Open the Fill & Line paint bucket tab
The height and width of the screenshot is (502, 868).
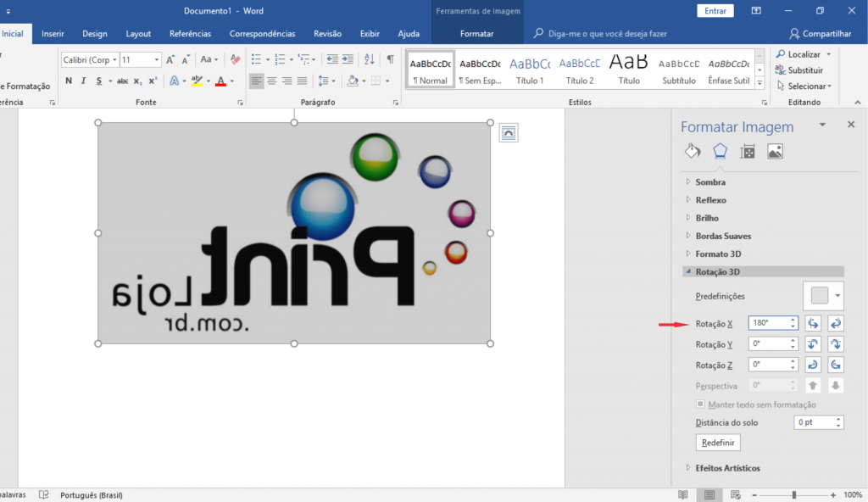pyautogui.click(x=693, y=151)
